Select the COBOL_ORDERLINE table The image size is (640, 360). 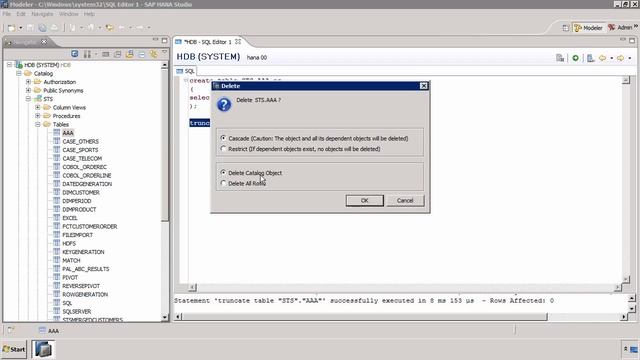pyautogui.click(x=87, y=176)
